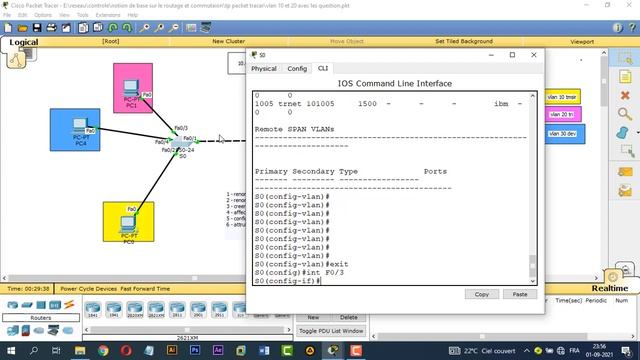Screen dimensions: 640x360
Task: Click Fast Forward Time
Action: pyautogui.click(x=145, y=289)
